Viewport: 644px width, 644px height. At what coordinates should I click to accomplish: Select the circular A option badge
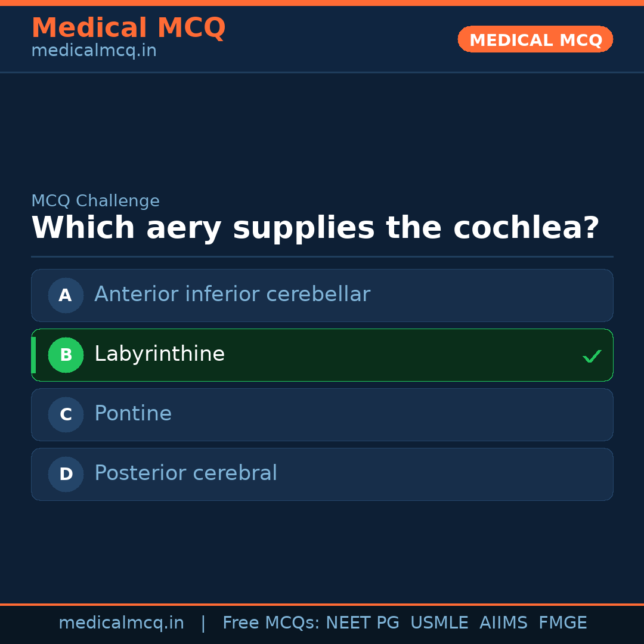pyautogui.click(x=66, y=295)
